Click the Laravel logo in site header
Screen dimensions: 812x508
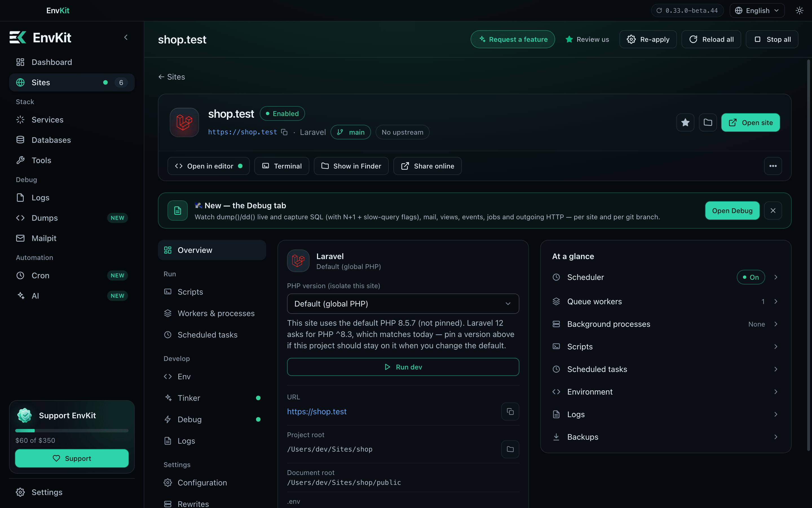point(184,122)
